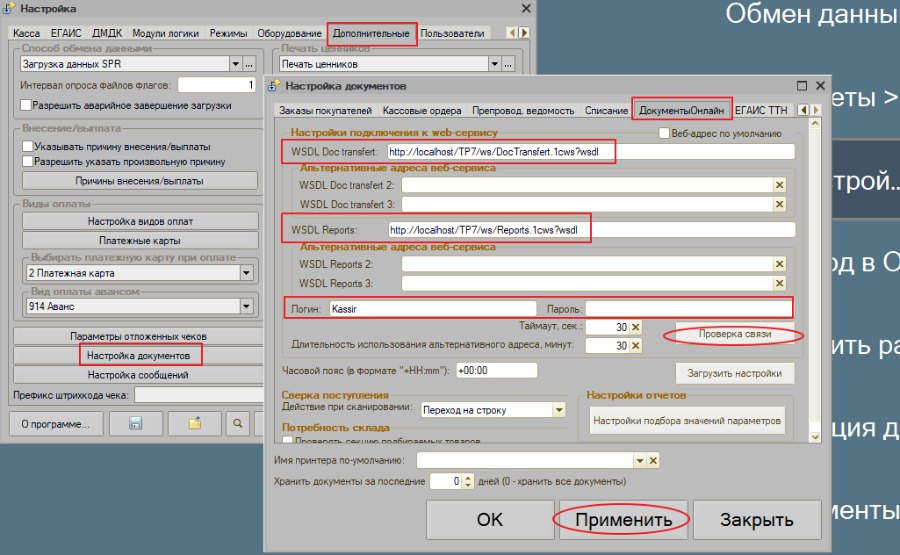Select ДокументыОнлайн tab
Image resolution: width=900 pixels, height=555 pixels.
(x=681, y=110)
